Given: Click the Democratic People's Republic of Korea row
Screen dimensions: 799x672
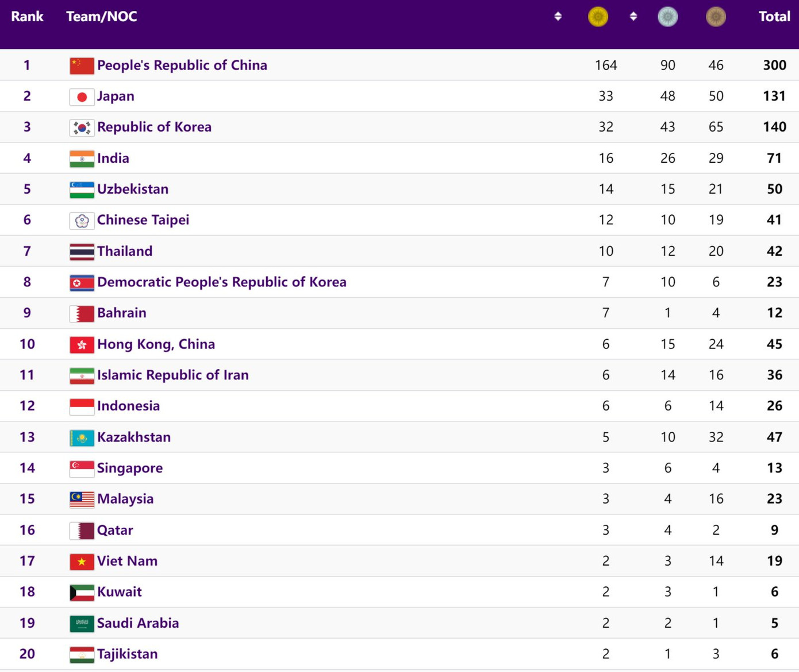Looking at the screenshot, I should click(222, 282).
